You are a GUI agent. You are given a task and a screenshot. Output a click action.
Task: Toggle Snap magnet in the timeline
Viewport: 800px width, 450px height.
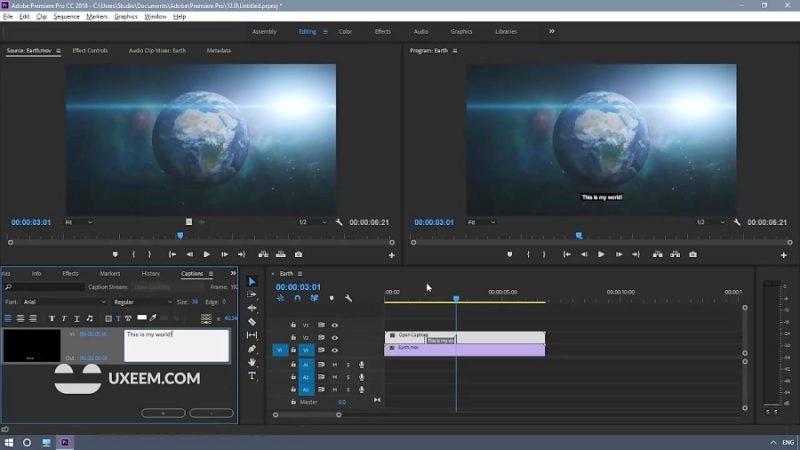pos(297,298)
